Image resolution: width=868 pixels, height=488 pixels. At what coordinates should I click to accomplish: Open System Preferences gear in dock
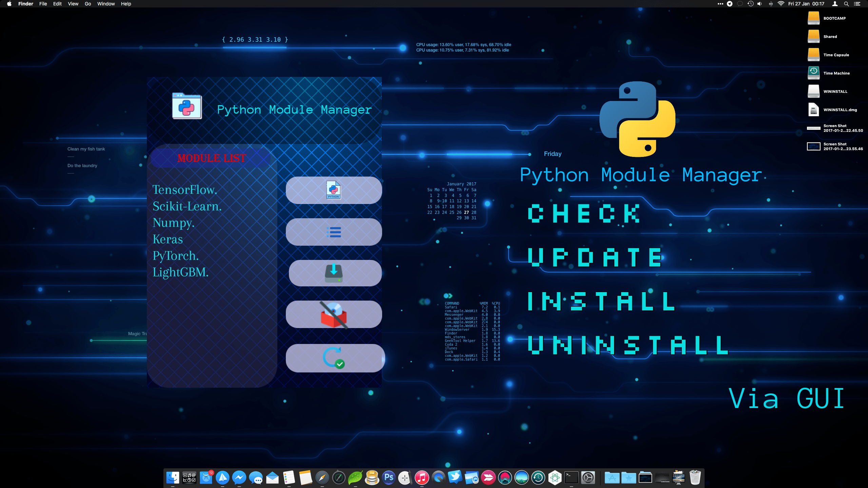click(x=588, y=478)
